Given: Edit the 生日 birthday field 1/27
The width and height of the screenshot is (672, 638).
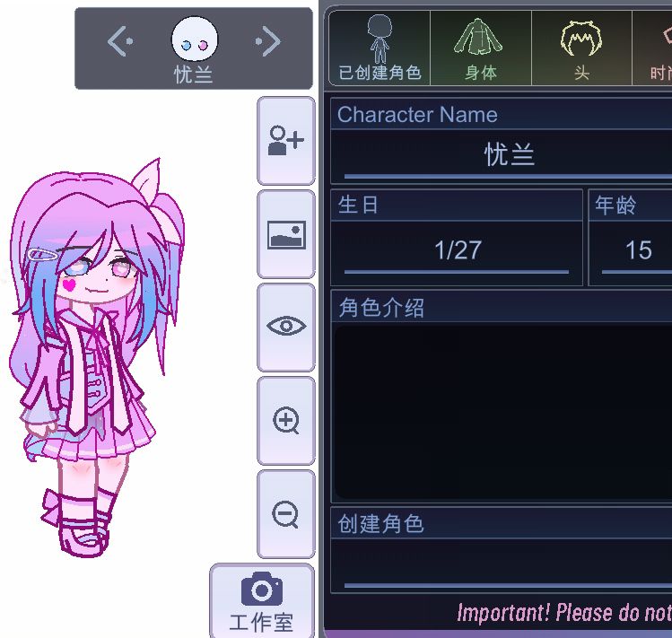Looking at the screenshot, I should click(x=457, y=252).
